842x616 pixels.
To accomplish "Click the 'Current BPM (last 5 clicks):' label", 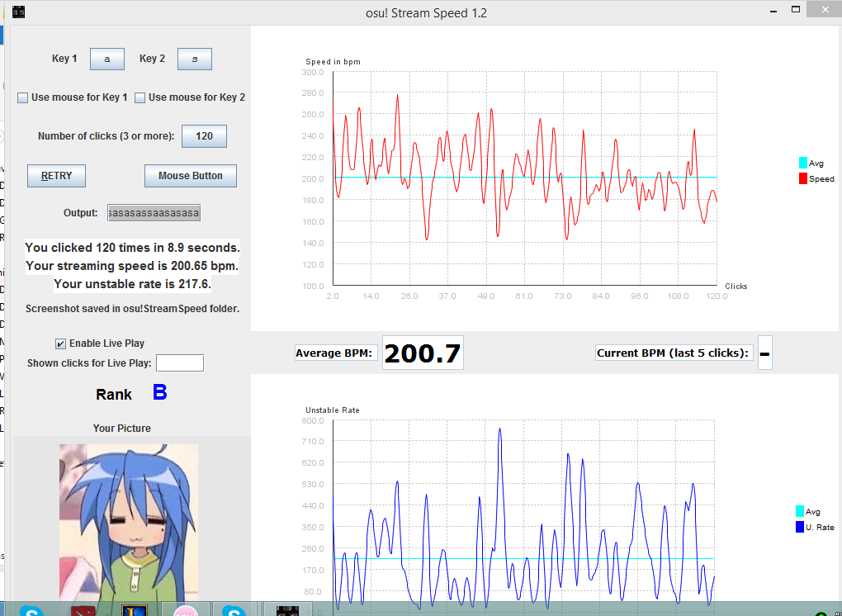I will click(674, 353).
